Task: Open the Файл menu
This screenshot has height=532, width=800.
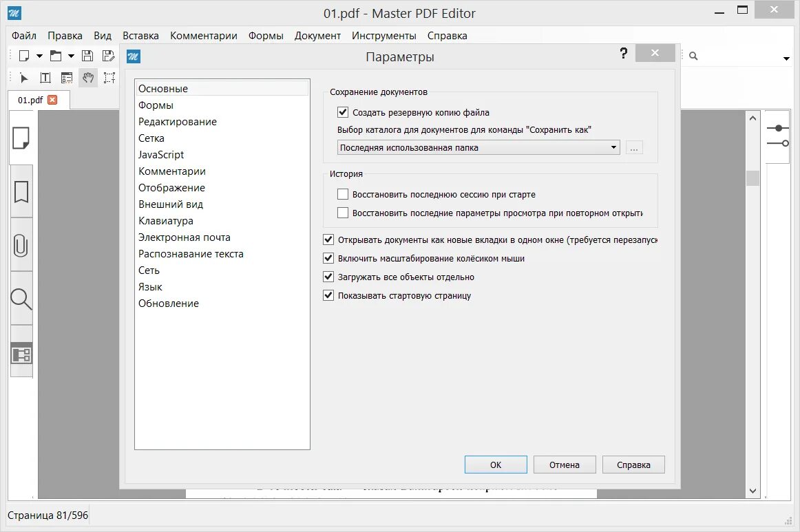Action: pyautogui.click(x=24, y=36)
